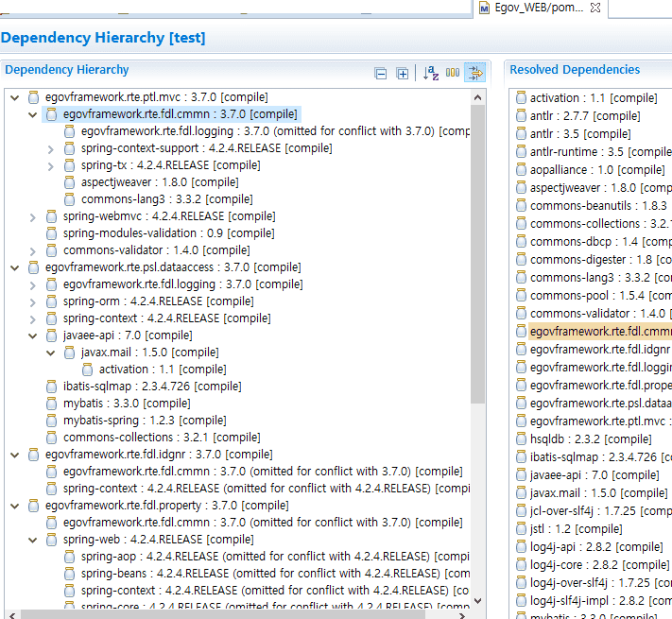Viewport: 672px width, 619px height.
Task: Click the jar icon beside aspectjweaver in hierarchy
Action: point(70,182)
